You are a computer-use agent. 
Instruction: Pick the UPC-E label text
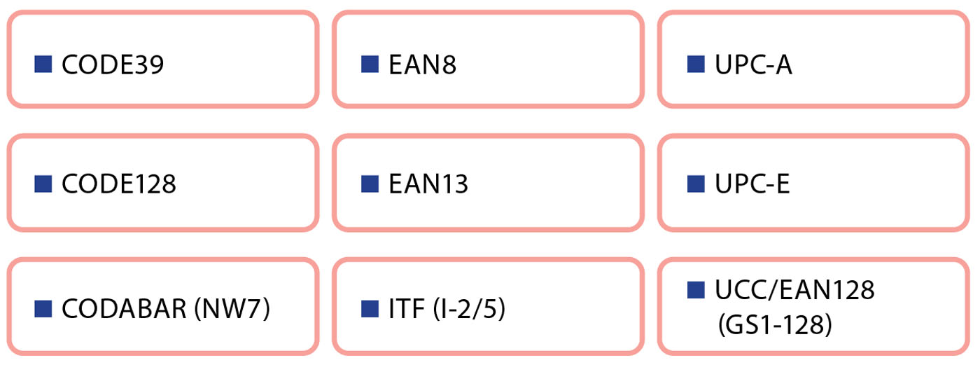pos(752,185)
